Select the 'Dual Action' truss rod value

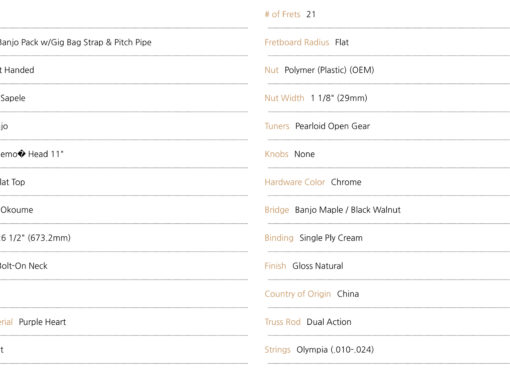point(329,322)
